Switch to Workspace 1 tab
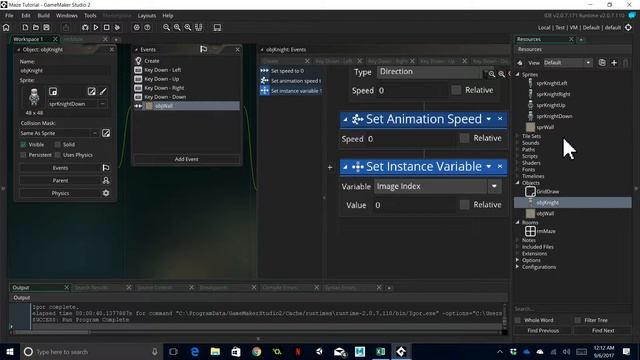Screen dimensions: 640x360 pyautogui.click(x=28, y=39)
